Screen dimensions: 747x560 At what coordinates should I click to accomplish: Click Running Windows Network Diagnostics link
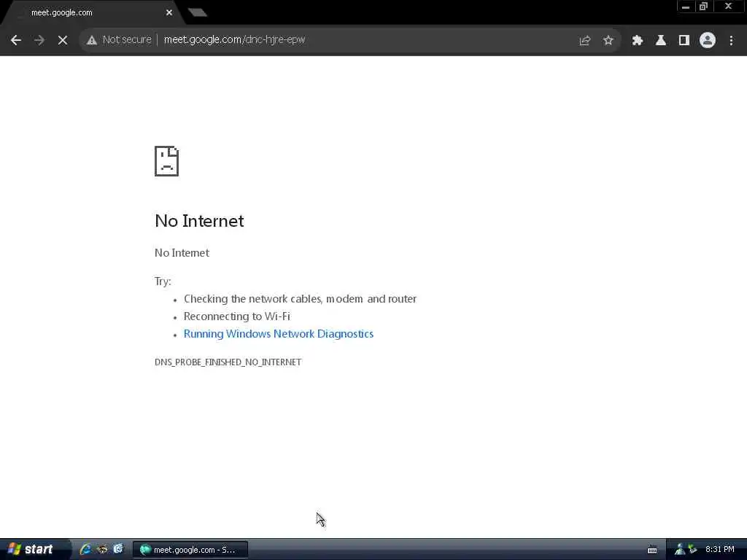(279, 334)
